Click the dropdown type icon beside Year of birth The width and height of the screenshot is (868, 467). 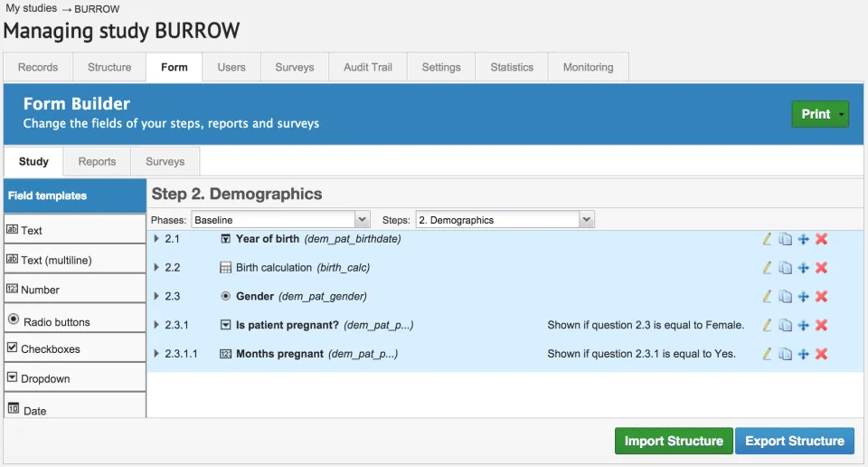click(x=225, y=239)
